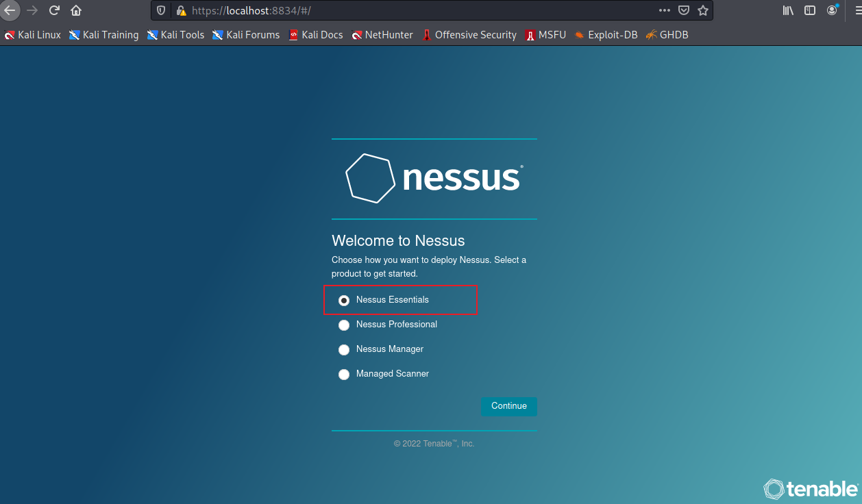Click the © 2022 Tenable, Inc. text
Screen dimensions: 862x504
pyautogui.click(x=434, y=444)
